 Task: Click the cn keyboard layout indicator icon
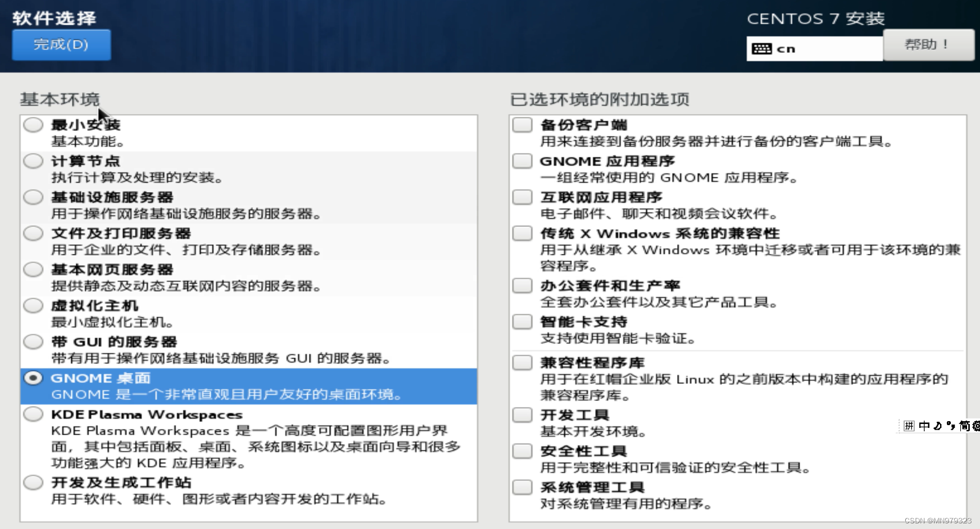761,49
